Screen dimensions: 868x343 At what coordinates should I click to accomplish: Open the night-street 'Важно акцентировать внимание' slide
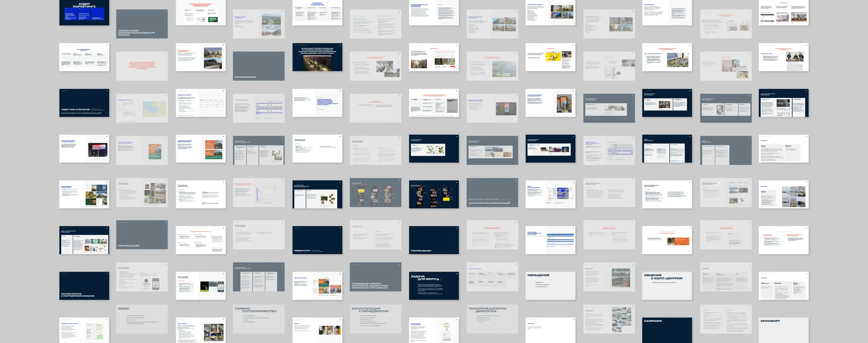point(317,57)
